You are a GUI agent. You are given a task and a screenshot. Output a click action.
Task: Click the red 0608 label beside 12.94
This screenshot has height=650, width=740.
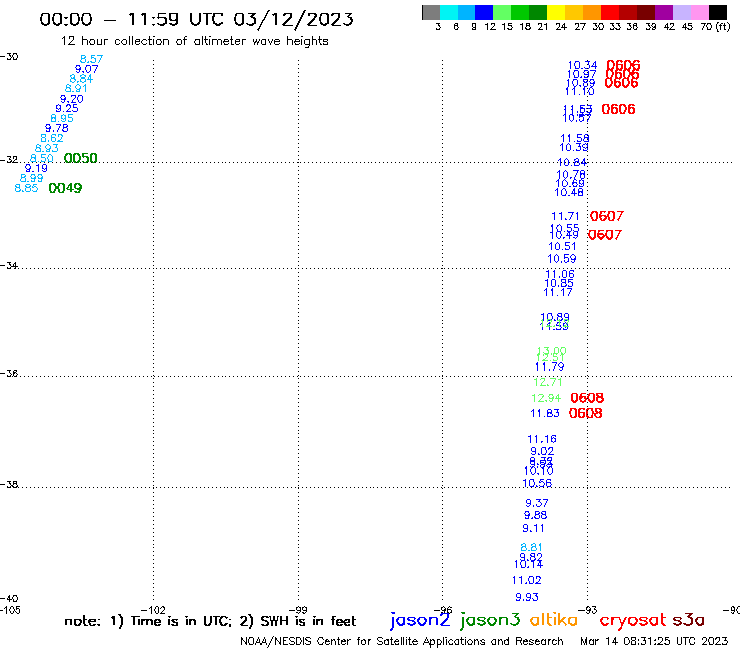pos(587,398)
